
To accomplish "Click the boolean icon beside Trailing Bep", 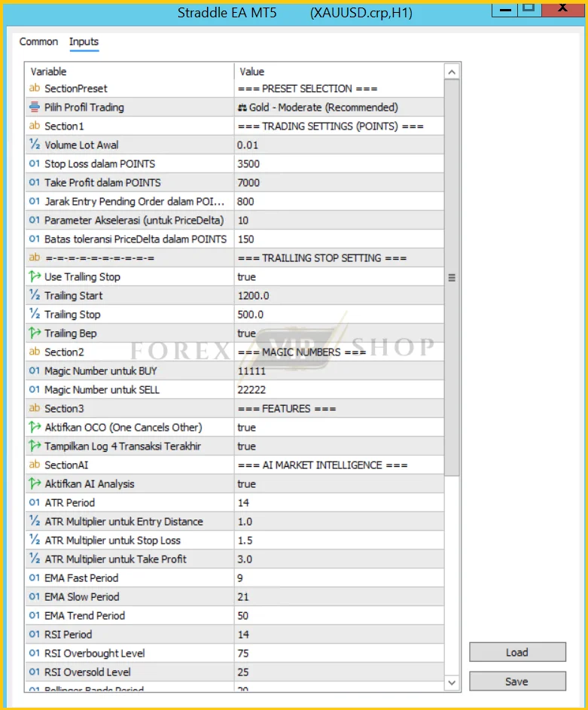I will pos(35,334).
